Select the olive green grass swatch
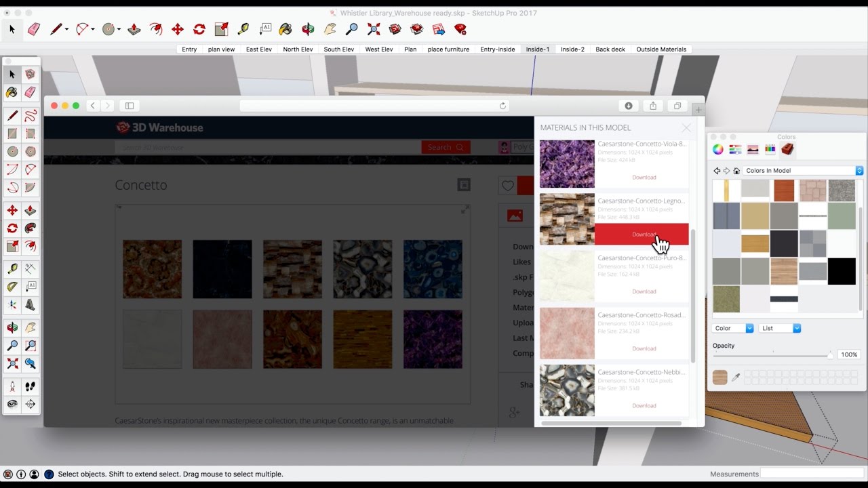The height and width of the screenshot is (488, 868). (x=726, y=299)
